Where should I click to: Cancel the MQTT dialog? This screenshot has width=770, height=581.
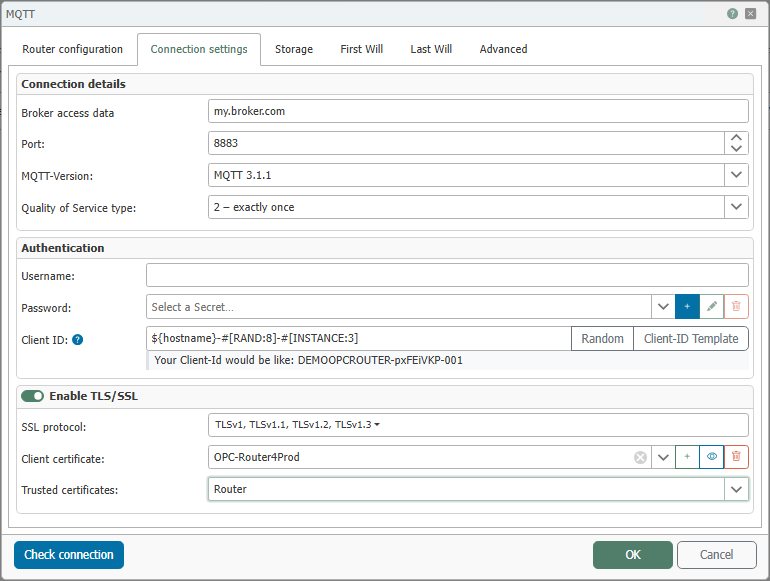pyautogui.click(x=716, y=554)
